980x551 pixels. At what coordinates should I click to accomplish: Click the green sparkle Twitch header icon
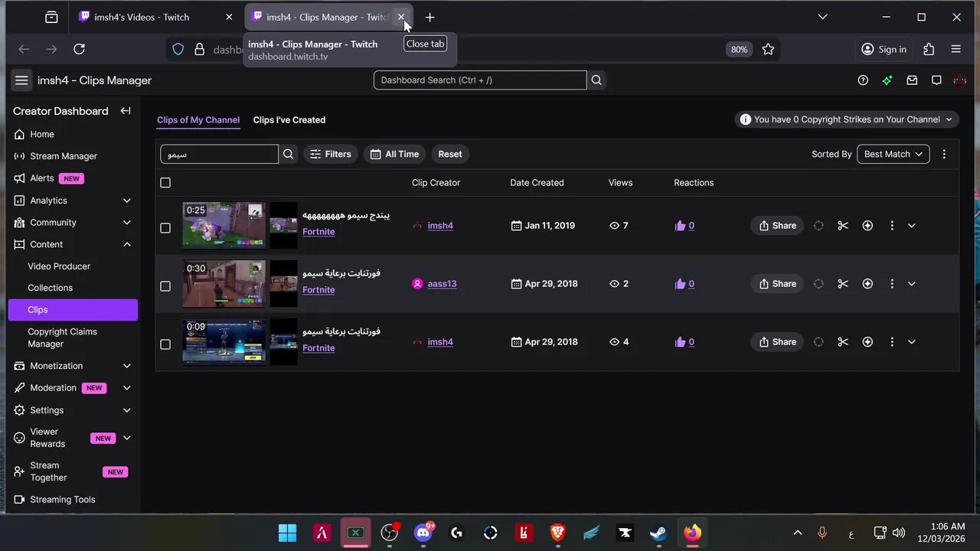(x=887, y=80)
